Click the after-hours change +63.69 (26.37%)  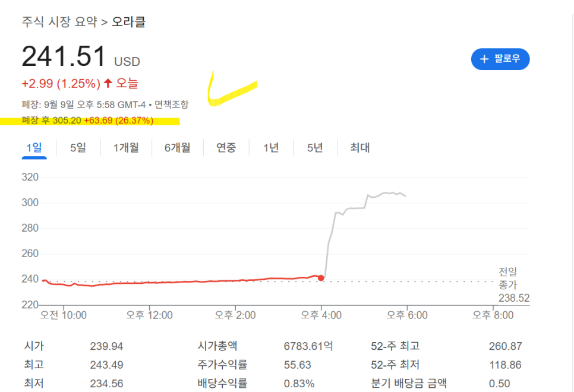pos(119,121)
